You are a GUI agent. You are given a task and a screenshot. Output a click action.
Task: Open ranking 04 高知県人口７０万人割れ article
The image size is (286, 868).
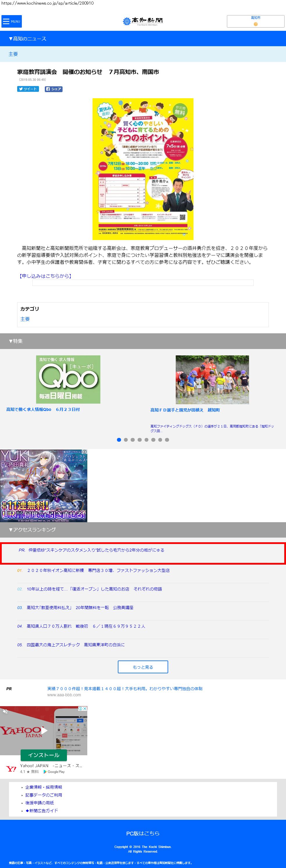click(86, 626)
